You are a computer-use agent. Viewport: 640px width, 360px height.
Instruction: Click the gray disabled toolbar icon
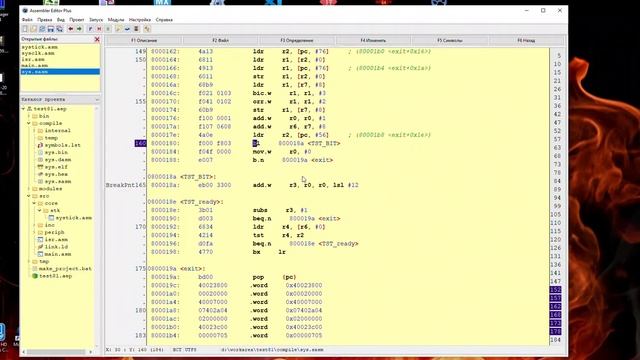pyautogui.click(x=108, y=29)
